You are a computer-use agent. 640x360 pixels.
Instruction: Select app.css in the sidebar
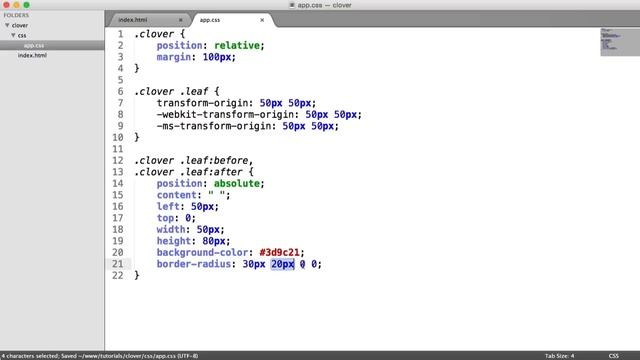click(34, 45)
